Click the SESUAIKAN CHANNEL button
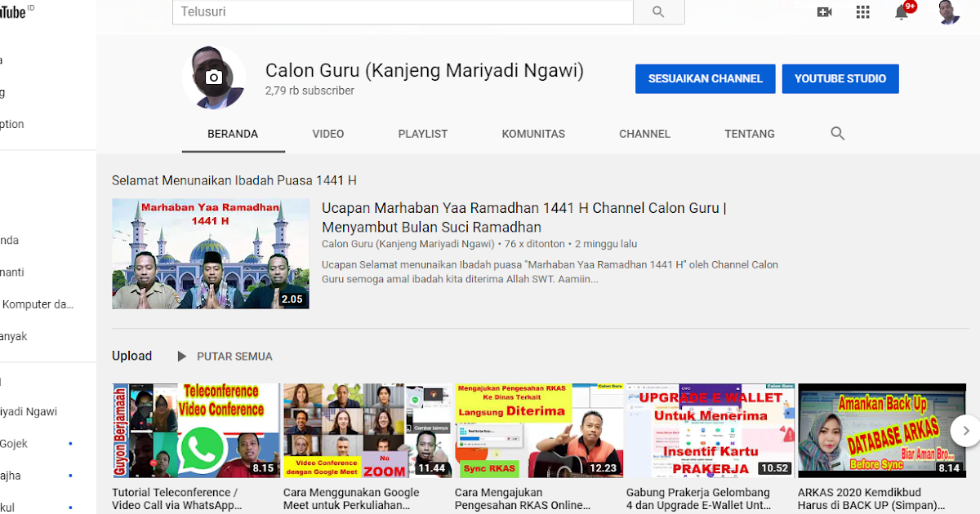 click(705, 78)
